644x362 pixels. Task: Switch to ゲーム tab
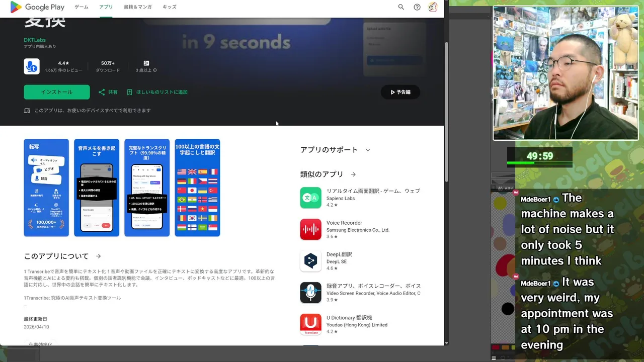82,7
